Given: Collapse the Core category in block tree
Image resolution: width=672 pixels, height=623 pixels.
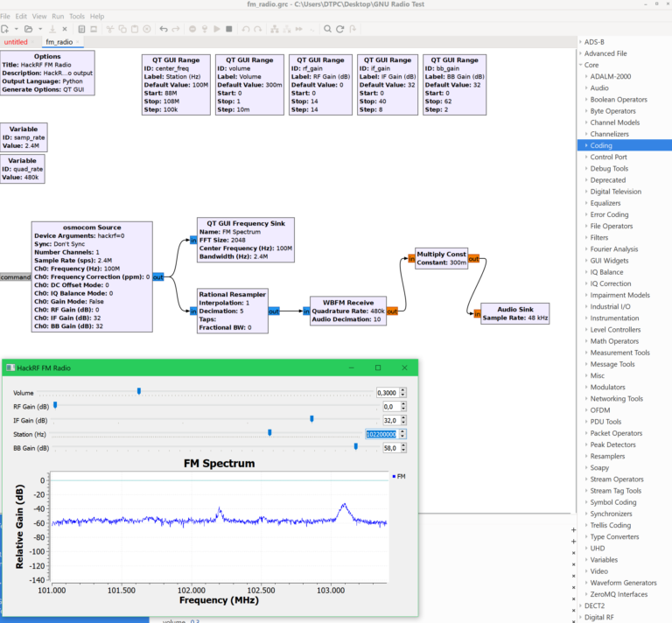Looking at the screenshot, I should pos(581,65).
